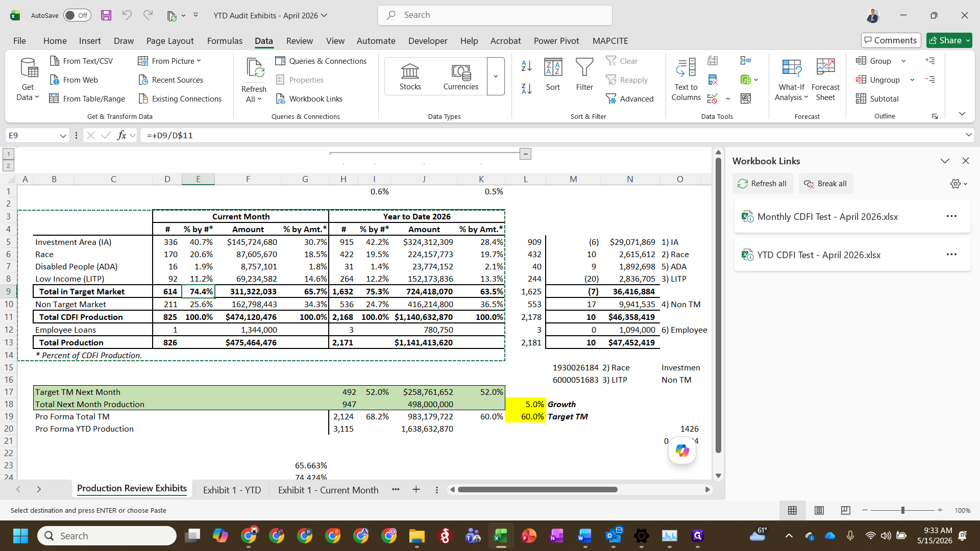Import data From Text/CSV
The width and height of the screenshot is (980, 551).
[x=82, y=61]
